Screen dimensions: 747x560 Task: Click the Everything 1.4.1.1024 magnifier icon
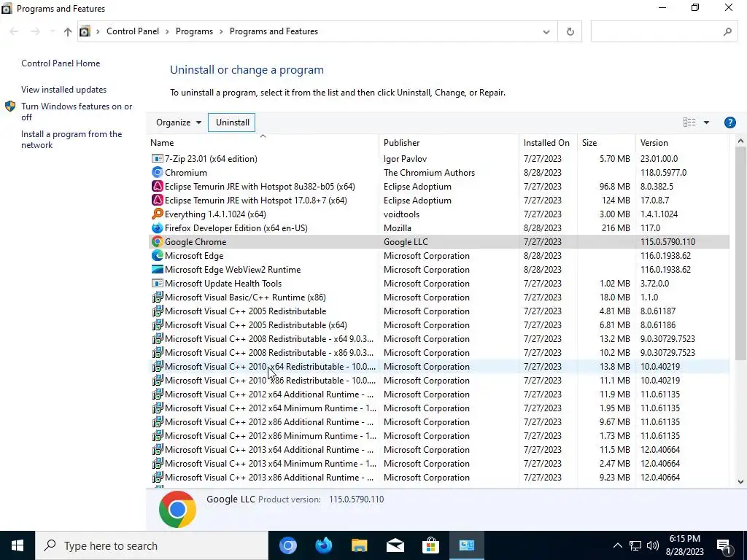[x=158, y=214]
